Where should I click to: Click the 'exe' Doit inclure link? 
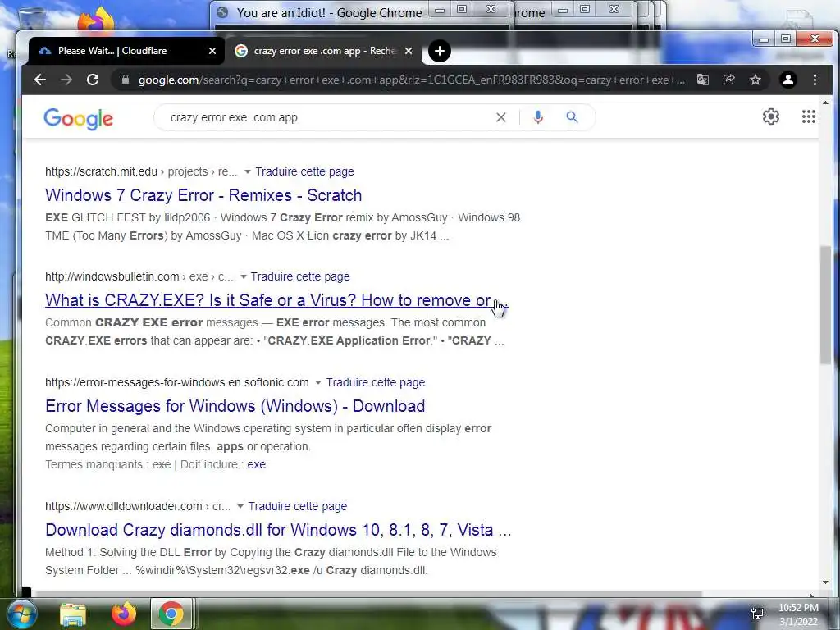[256, 464]
